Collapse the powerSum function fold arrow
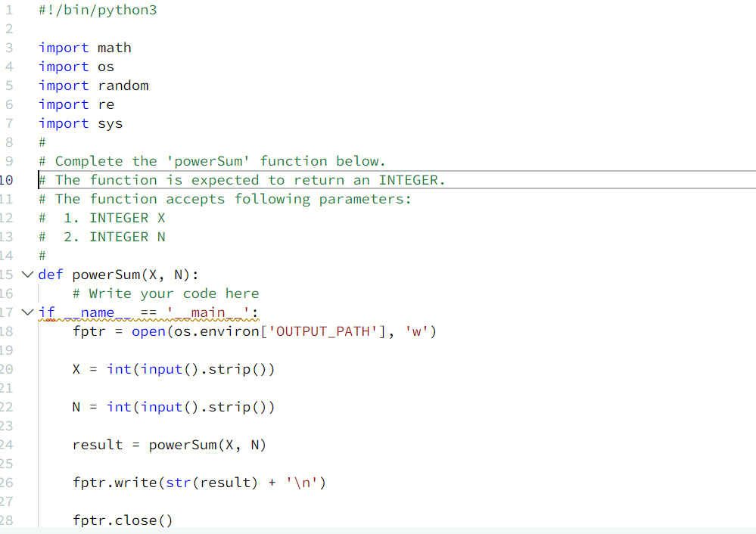756x534 pixels. (27, 275)
